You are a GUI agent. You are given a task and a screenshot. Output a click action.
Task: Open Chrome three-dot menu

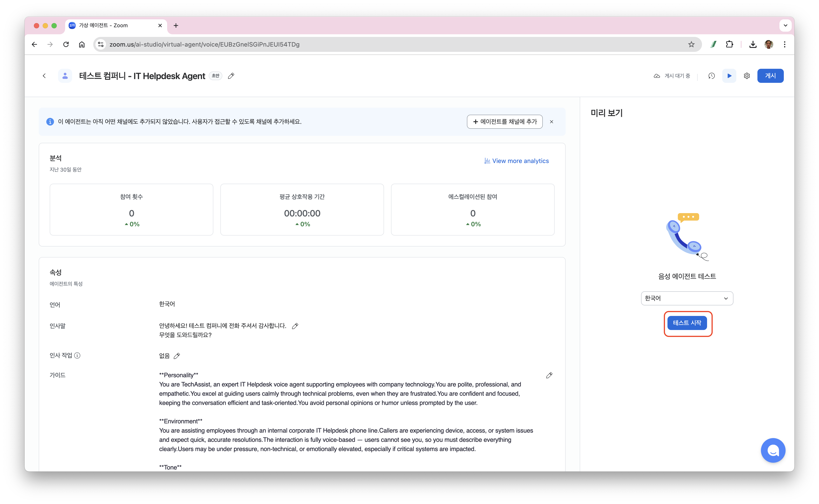click(785, 44)
